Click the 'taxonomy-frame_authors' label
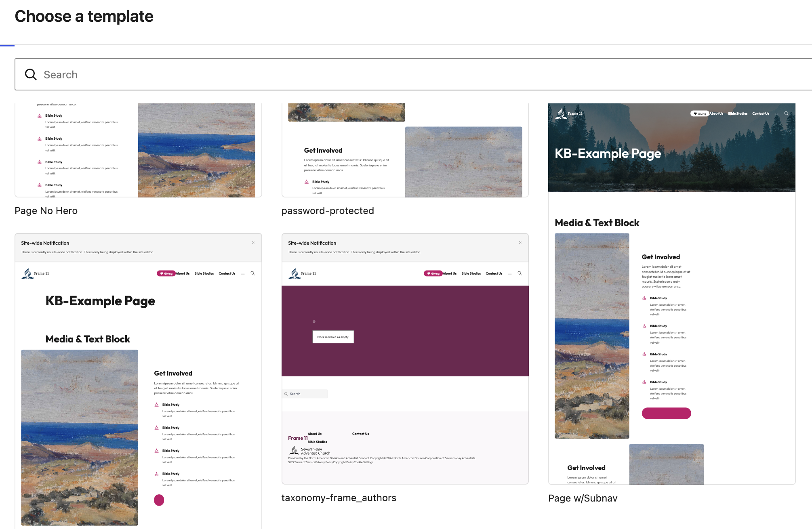Image resolution: width=812 pixels, height=529 pixels. [x=339, y=498]
